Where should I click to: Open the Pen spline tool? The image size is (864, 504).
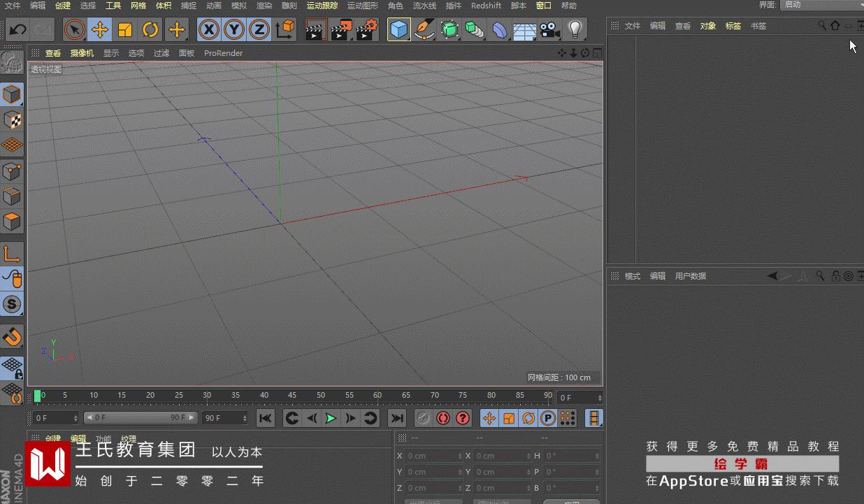click(424, 29)
